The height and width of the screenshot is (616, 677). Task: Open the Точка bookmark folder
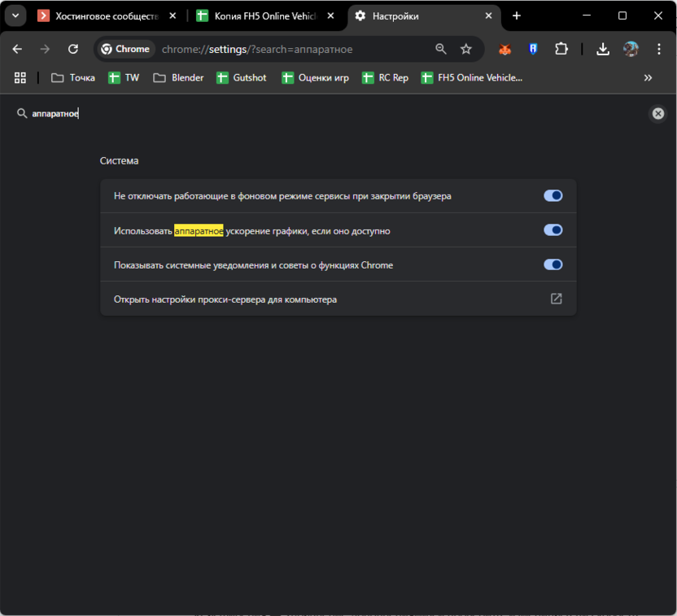click(73, 77)
